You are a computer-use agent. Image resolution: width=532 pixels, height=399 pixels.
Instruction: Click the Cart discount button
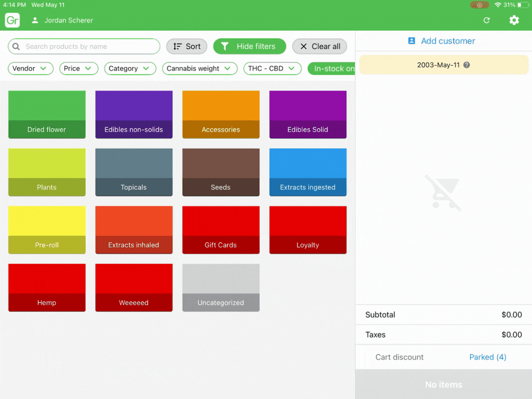399,357
